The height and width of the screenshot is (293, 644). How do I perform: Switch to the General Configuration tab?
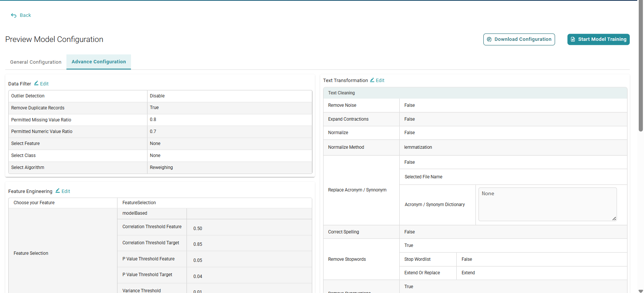pyautogui.click(x=36, y=62)
